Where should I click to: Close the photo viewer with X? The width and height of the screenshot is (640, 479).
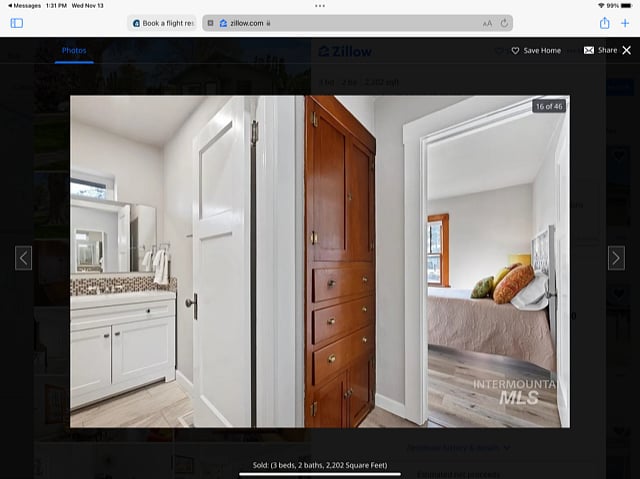click(x=627, y=50)
